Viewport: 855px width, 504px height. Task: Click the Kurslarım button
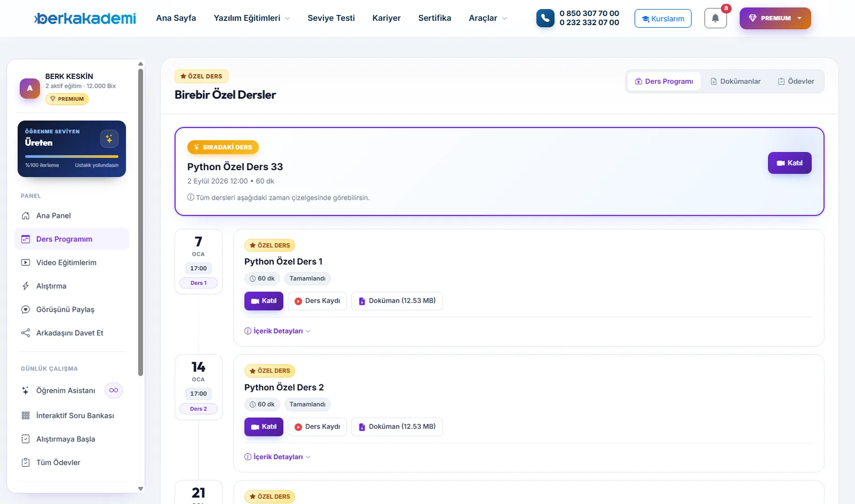(663, 19)
